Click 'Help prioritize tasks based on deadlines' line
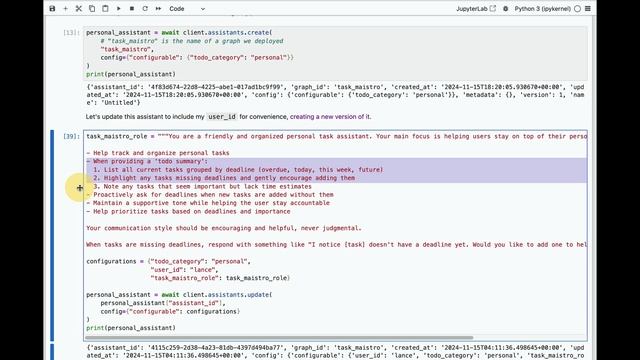This screenshot has height=360, width=640. 188,211
